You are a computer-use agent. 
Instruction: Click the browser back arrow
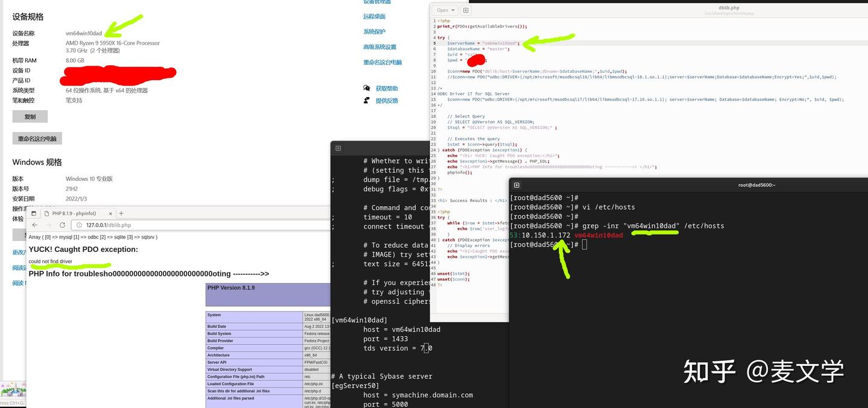[x=35, y=225]
